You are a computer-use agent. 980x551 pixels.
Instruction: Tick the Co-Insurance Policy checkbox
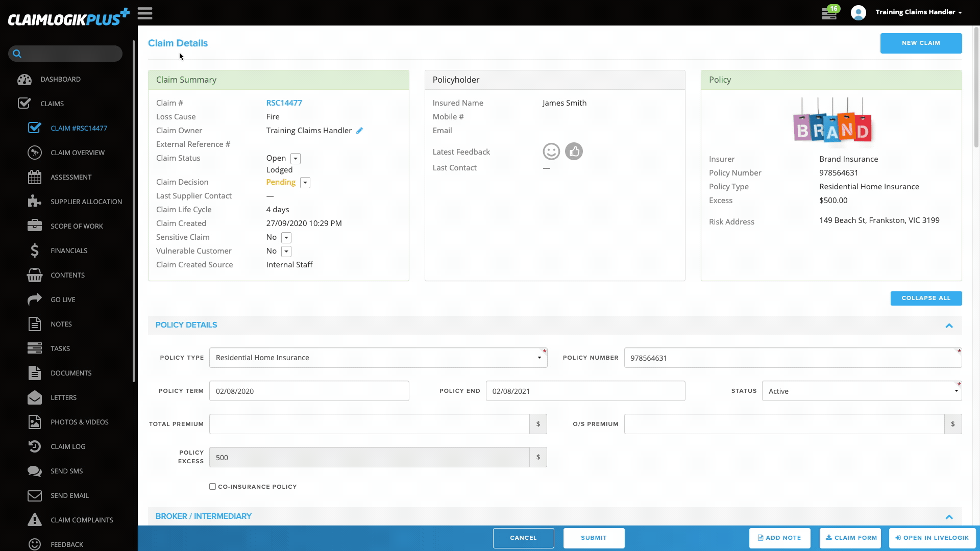point(212,487)
